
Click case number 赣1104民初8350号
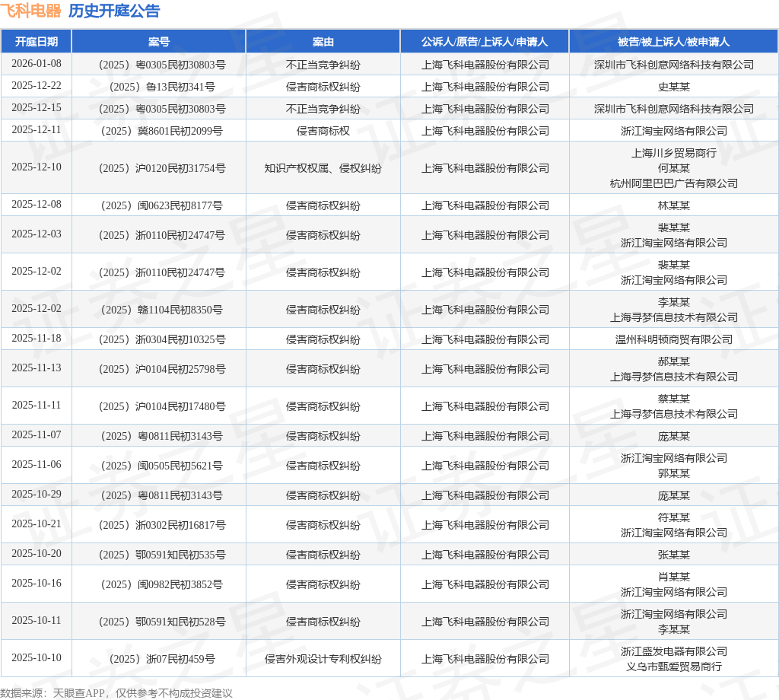tap(162, 310)
